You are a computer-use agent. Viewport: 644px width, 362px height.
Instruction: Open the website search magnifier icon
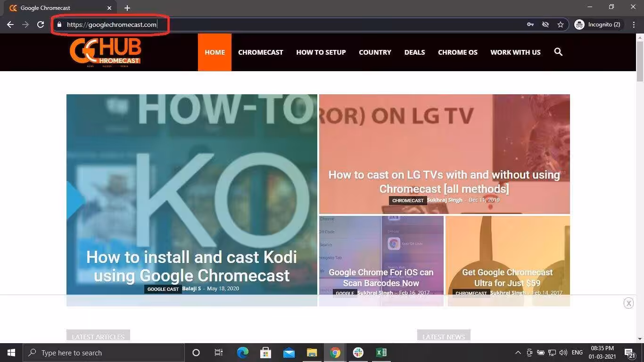point(558,52)
